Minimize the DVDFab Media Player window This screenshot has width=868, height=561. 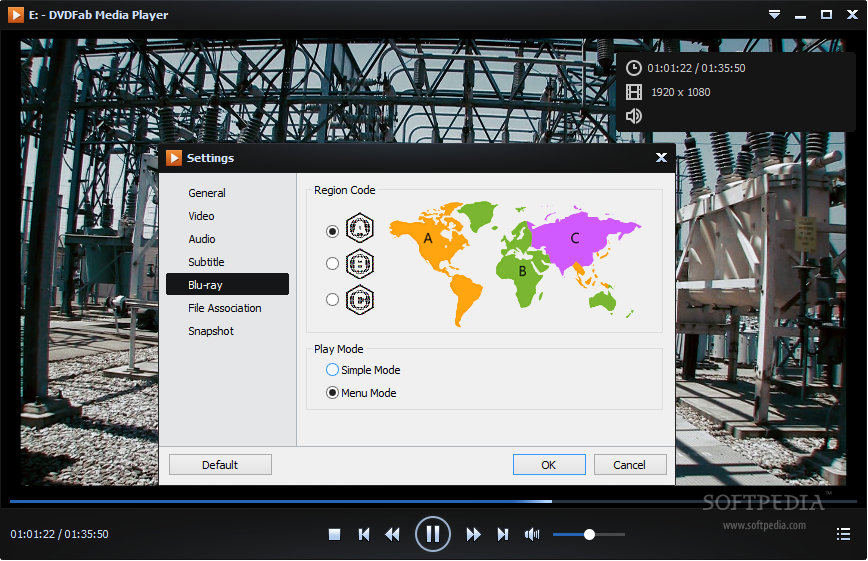(800, 16)
